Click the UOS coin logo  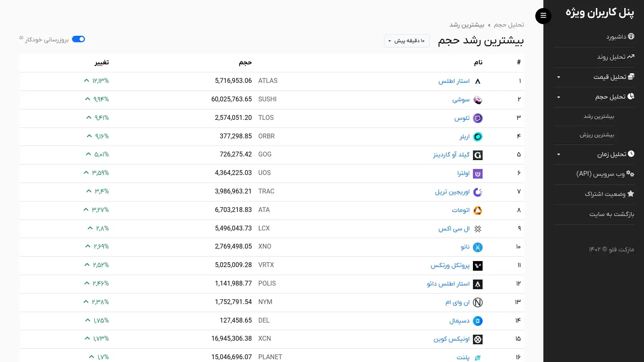click(478, 174)
